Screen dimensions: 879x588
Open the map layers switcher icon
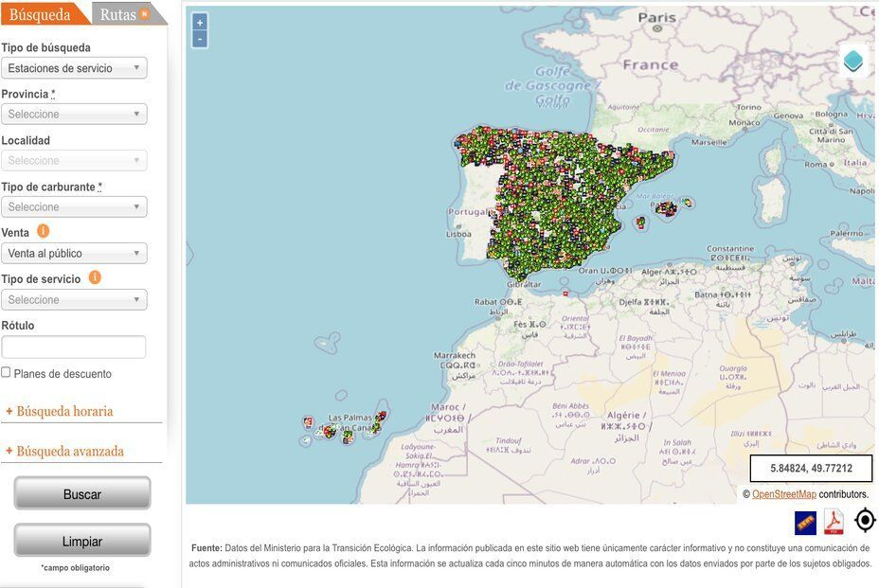[x=852, y=61]
